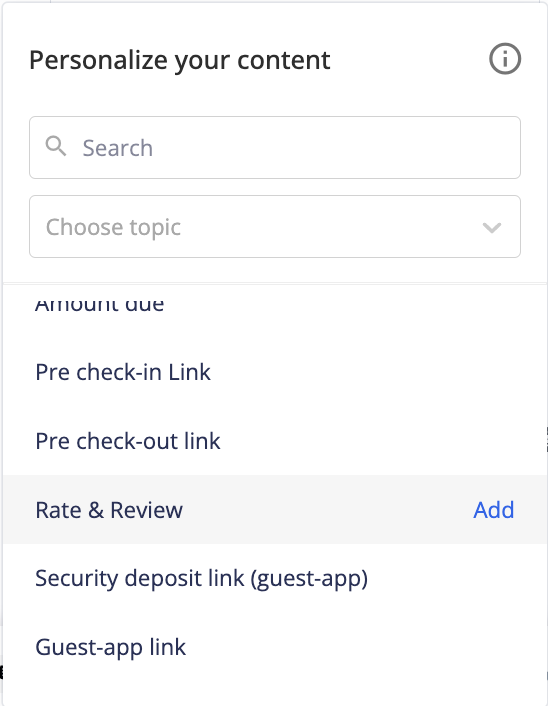
Task: Open the Choose topic dropdown
Action: (275, 226)
